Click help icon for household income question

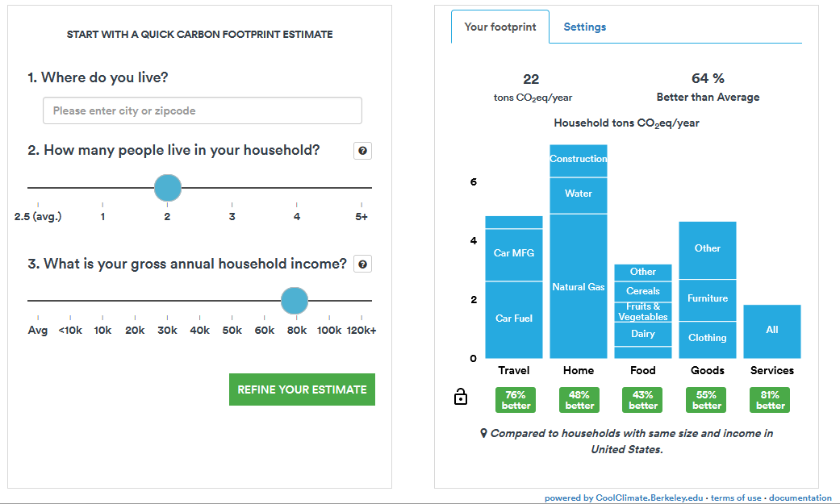point(362,264)
